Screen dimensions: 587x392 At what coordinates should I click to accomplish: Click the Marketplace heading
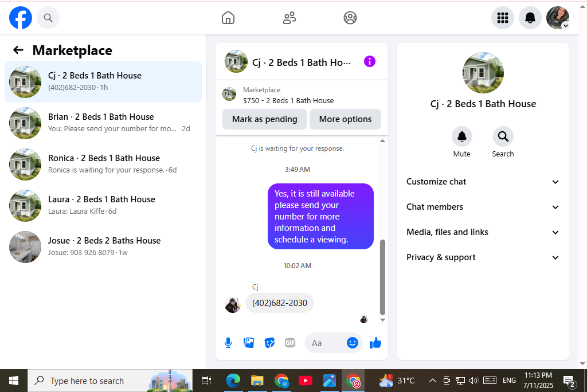click(x=72, y=50)
